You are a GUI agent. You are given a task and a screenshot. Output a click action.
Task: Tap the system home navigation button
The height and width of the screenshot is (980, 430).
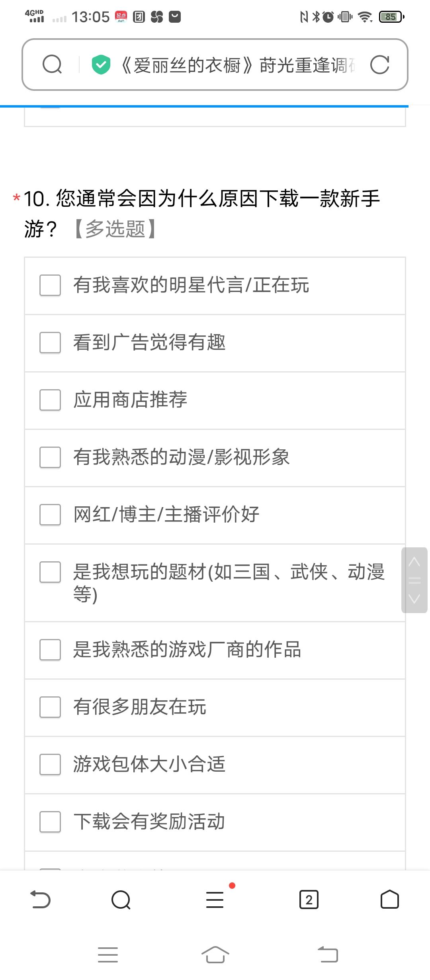pos(215,955)
